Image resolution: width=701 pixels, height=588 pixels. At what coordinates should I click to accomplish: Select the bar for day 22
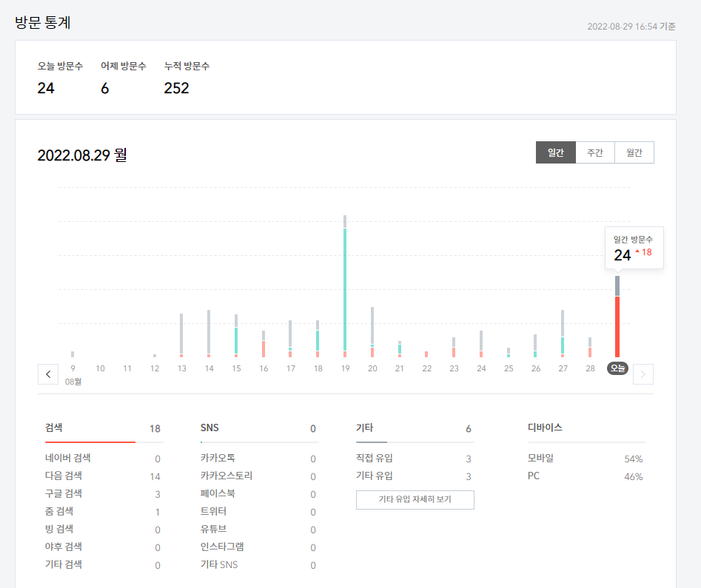pyautogui.click(x=426, y=354)
